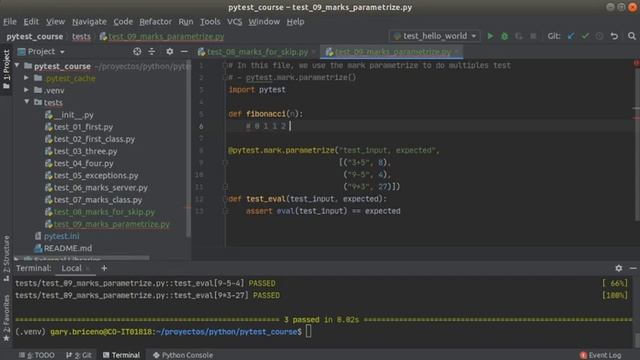Click the Project tree vertical scrollbar
640x360 pixels.
(x=188, y=149)
